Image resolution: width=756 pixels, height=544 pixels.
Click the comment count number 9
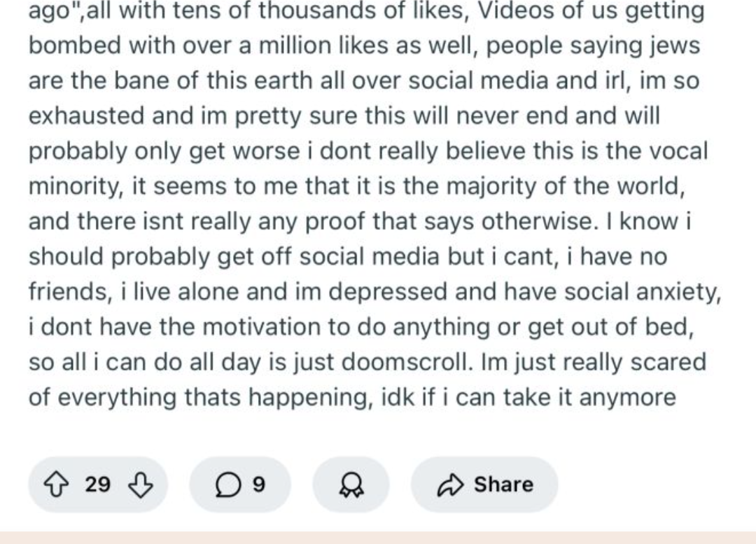click(258, 484)
